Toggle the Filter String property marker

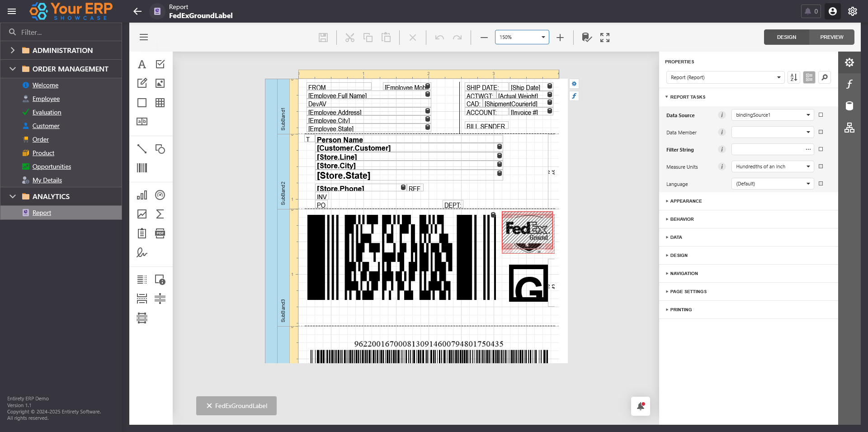[x=821, y=149]
